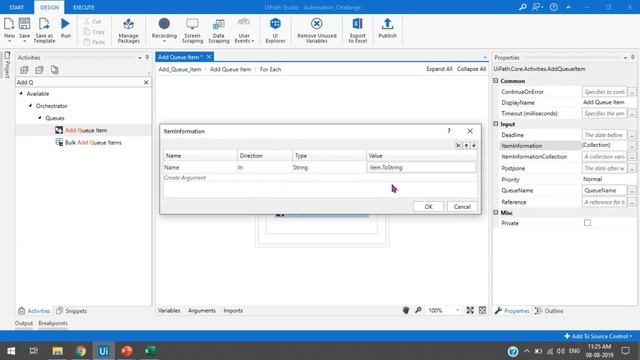Image resolution: width=640 pixels, height=360 pixels.
Task: Click OK in ItemInformation dialog
Action: pyautogui.click(x=428, y=207)
